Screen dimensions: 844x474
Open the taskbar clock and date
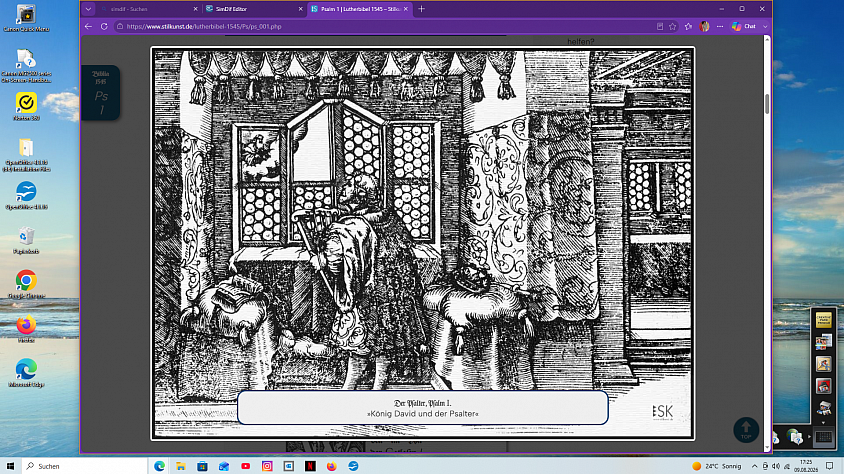pyautogui.click(x=806, y=466)
